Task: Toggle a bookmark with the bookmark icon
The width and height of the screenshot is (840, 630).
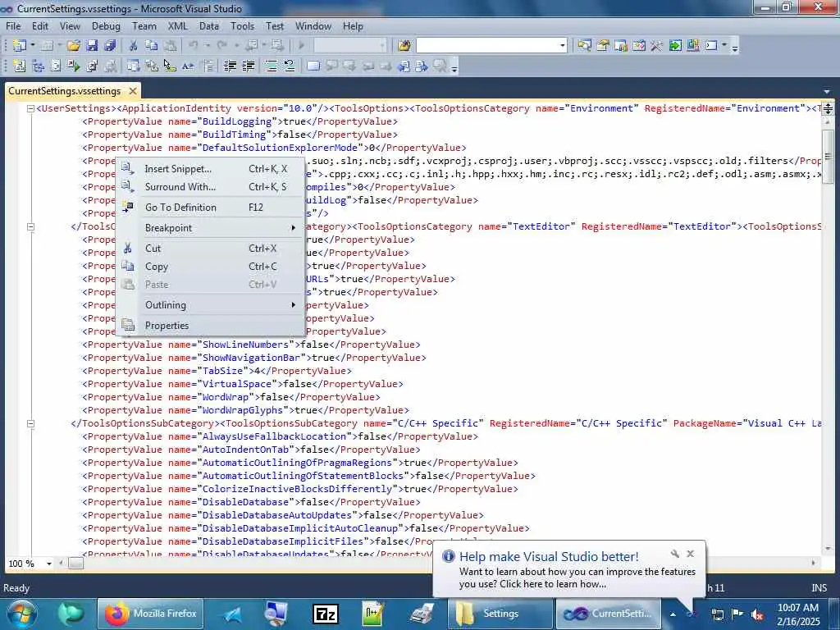Action: pyautogui.click(x=313, y=66)
